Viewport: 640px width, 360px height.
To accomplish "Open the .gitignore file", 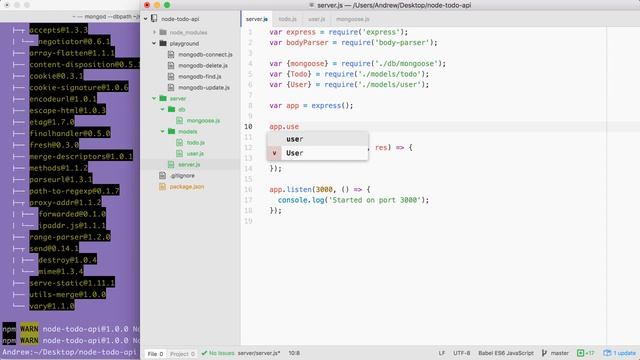I will point(182,176).
